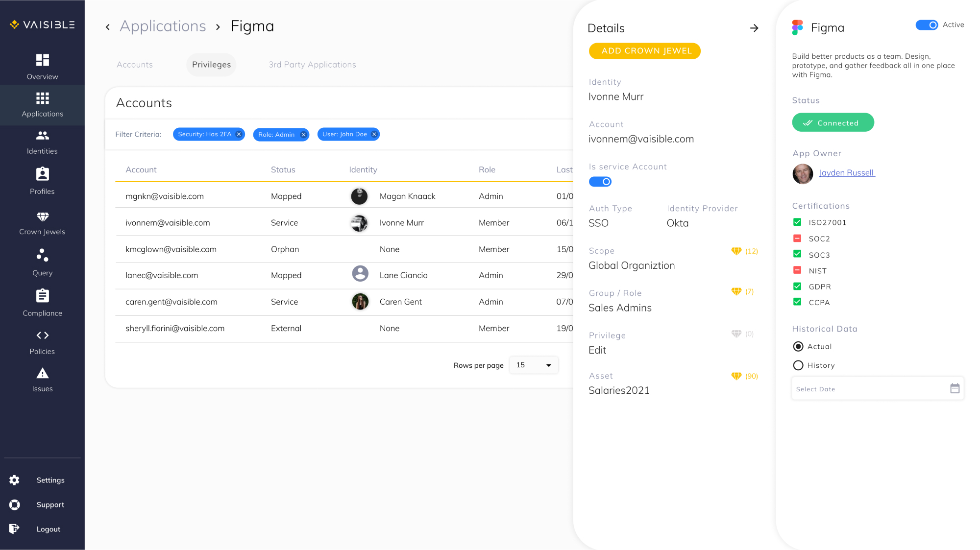Open the Policies code-brackets icon
This screenshot has width=980, height=550.
click(43, 335)
